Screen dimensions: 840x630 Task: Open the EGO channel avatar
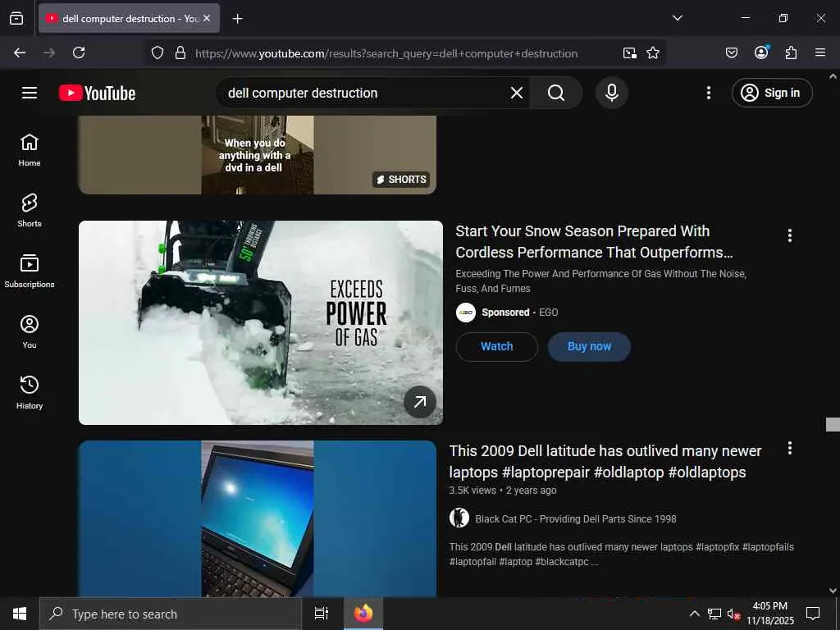point(466,313)
